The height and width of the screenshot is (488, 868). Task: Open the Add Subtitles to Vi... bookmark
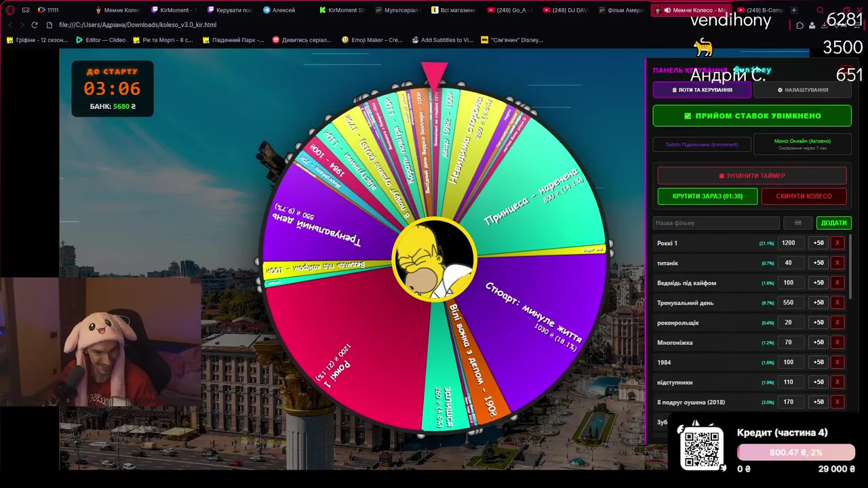(x=441, y=40)
